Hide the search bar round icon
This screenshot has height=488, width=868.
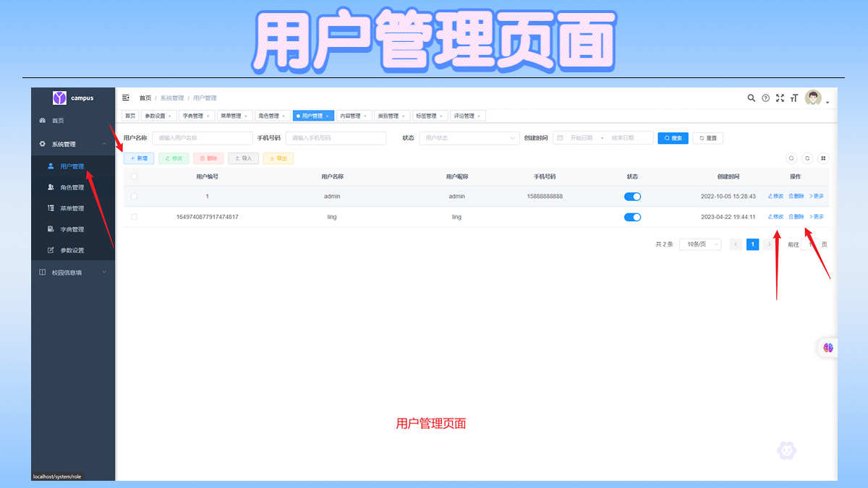pyautogui.click(x=791, y=158)
